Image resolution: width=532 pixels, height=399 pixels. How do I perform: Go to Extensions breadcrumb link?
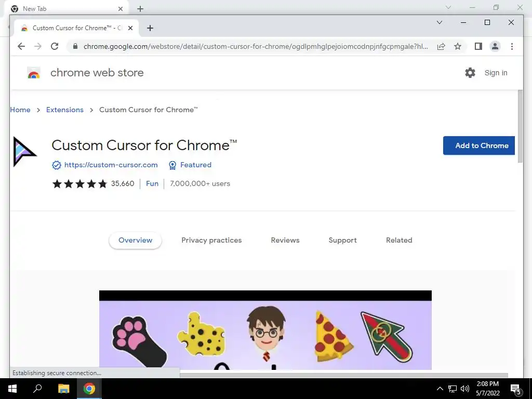tap(65, 110)
